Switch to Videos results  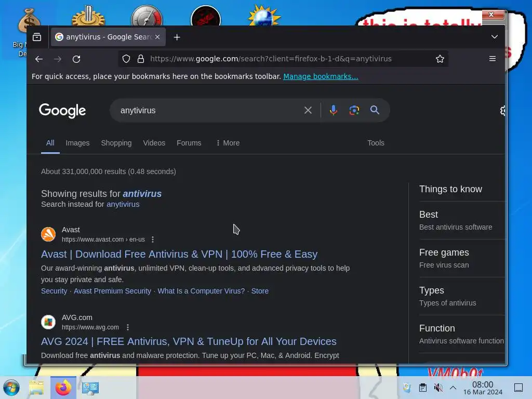click(x=154, y=143)
